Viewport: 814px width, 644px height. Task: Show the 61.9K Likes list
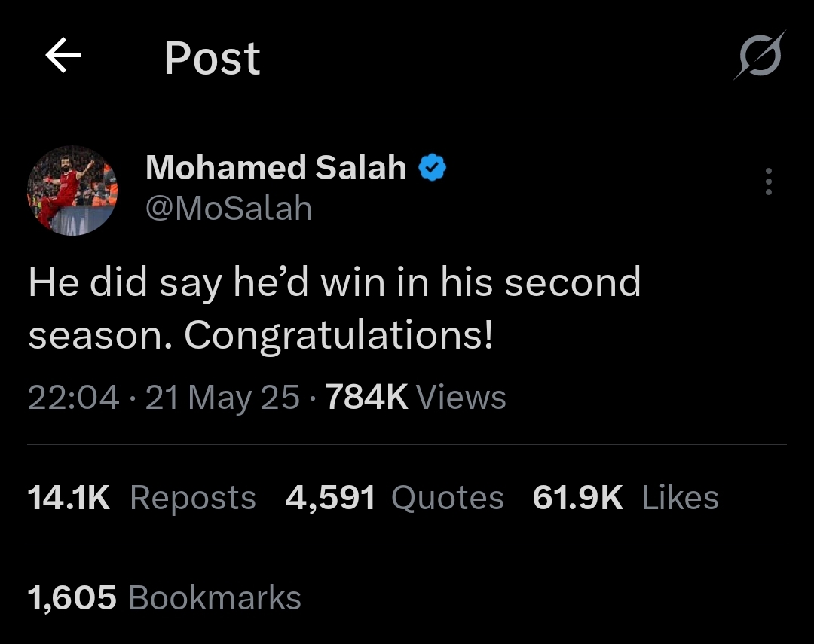[x=626, y=498]
